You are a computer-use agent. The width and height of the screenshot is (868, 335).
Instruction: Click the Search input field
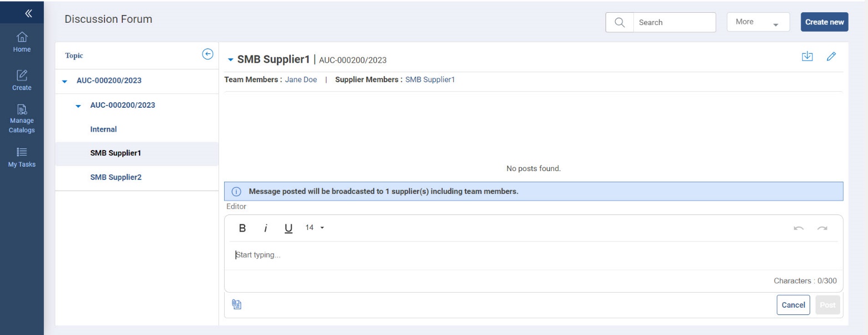click(x=674, y=22)
